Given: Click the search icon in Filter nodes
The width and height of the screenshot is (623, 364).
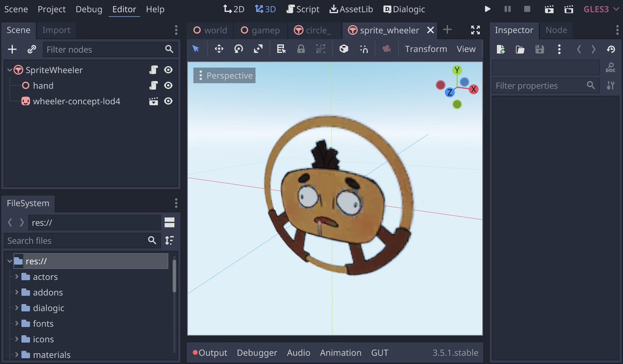Looking at the screenshot, I should [x=169, y=49].
